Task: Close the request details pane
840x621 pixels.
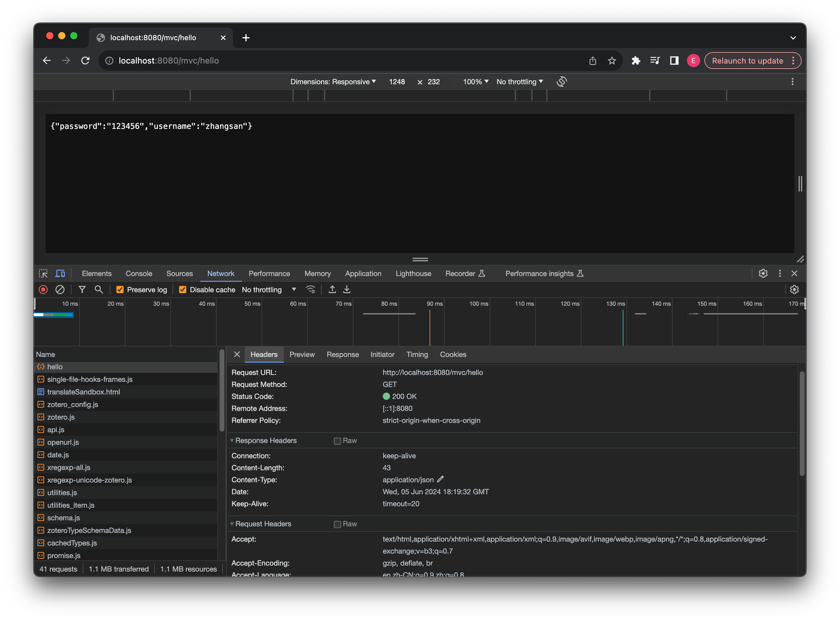Action: (237, 354)
